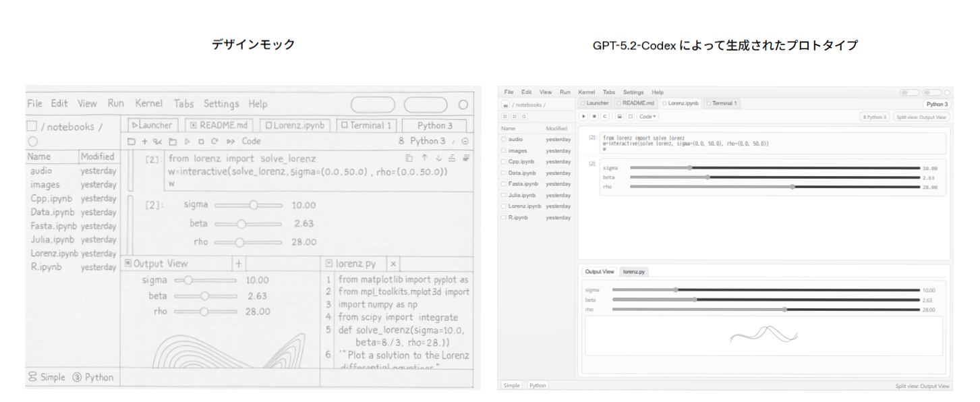Viewport: 980px width, 402px height.
Task: Click the save icon in prototype notebook toolbar
Action: [619, 117]
